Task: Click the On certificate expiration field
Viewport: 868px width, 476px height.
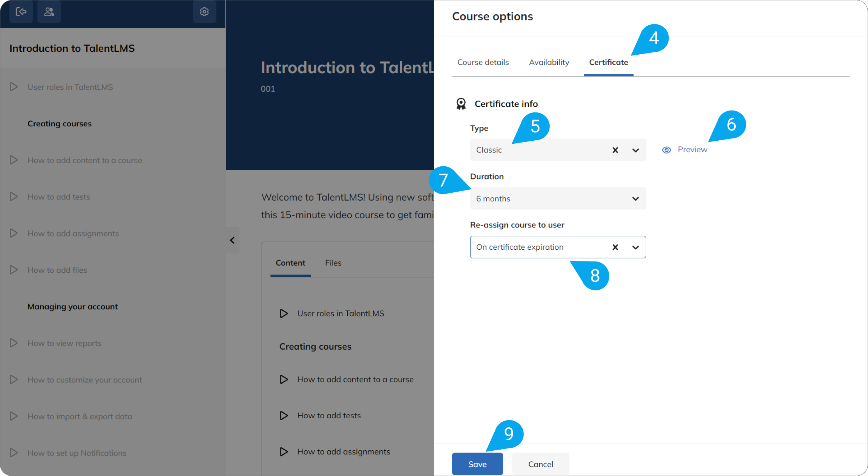Action: pos(558,247)
